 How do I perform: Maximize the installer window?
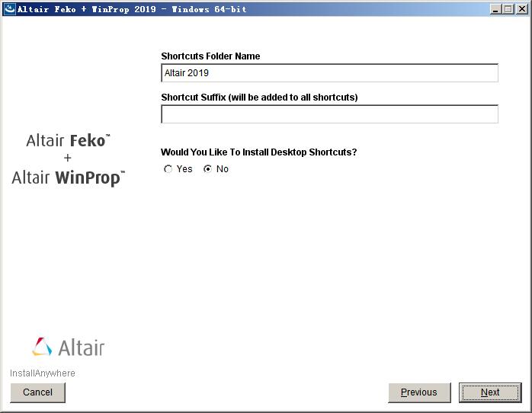[508, 9]
